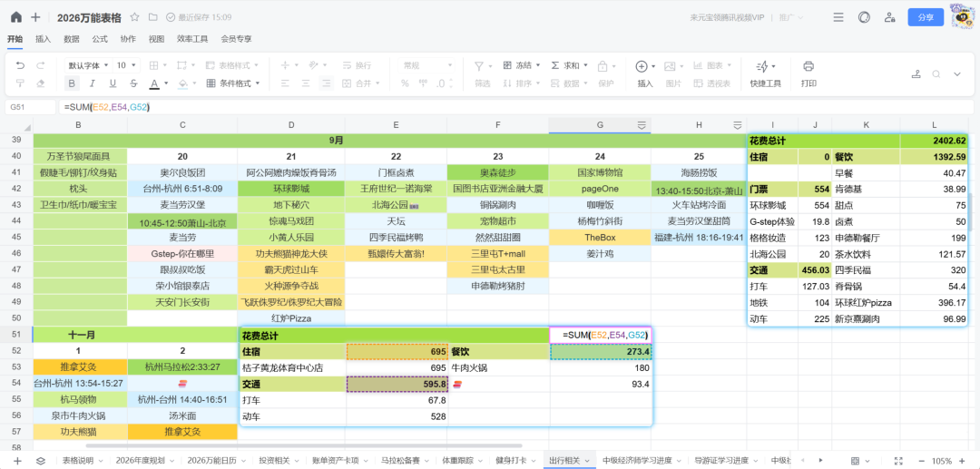Click the font color A swatch
Viewport: 980px width, 469px height.
tap(152, 83)
